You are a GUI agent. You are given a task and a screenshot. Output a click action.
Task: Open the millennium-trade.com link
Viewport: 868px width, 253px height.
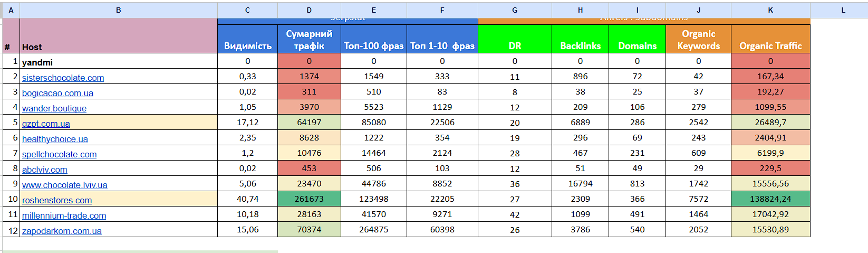point(64,215)
